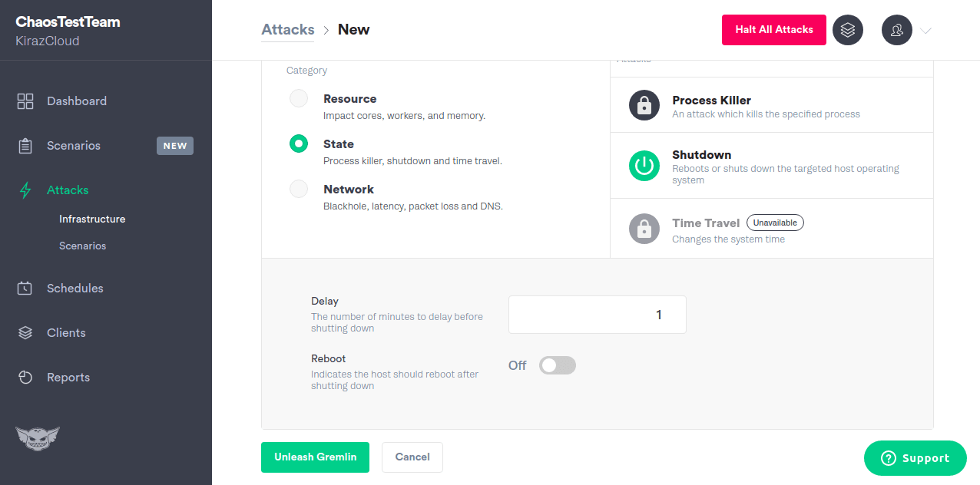Click the Reports pie chart icon
980x485 pixels.
(25, 378)
